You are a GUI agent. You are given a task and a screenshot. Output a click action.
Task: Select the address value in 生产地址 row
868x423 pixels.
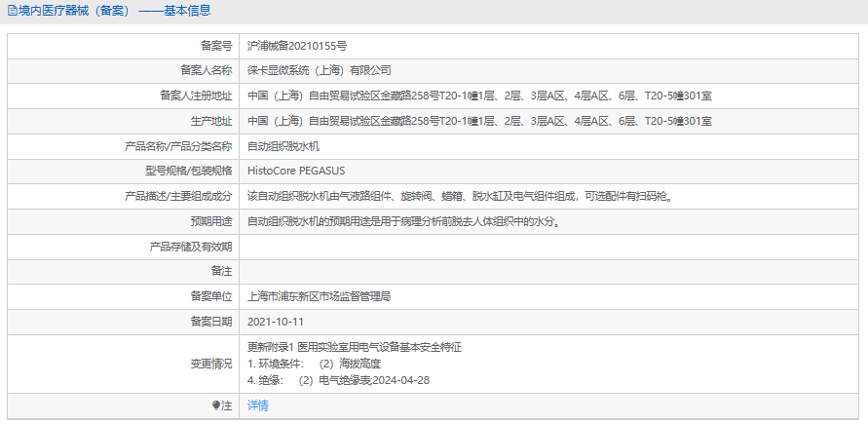[479, 121]
